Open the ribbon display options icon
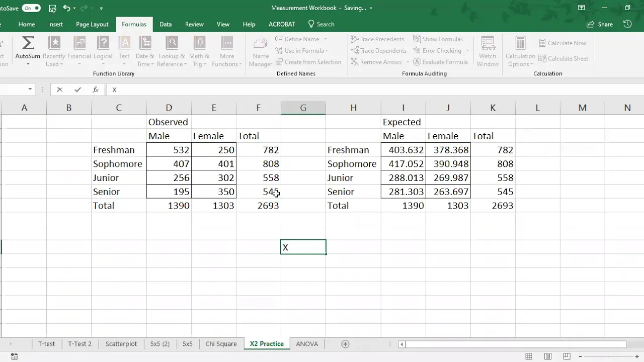Screen dimensions: 644x362 [x=582, y=8]
